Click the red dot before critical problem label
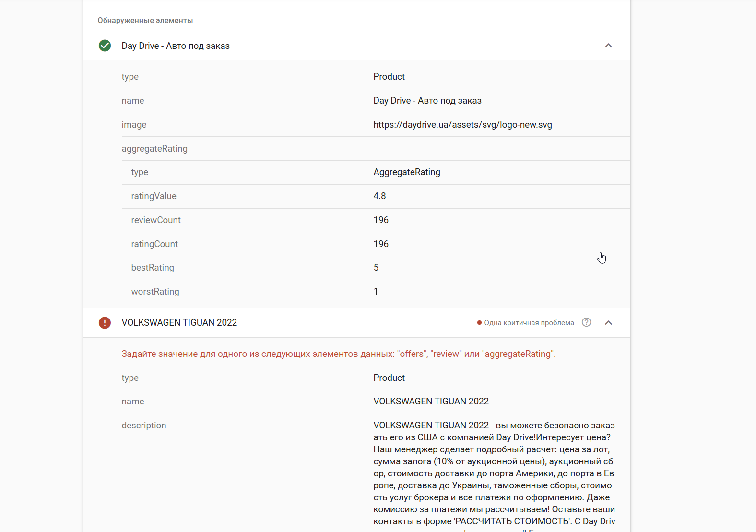The image size is (756, 532). pos(479,323)
